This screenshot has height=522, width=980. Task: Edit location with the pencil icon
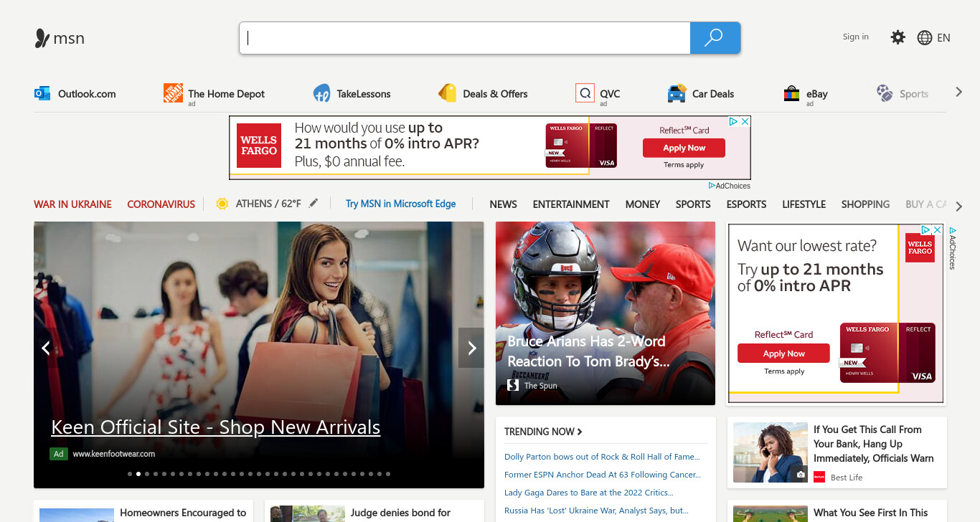314,204
